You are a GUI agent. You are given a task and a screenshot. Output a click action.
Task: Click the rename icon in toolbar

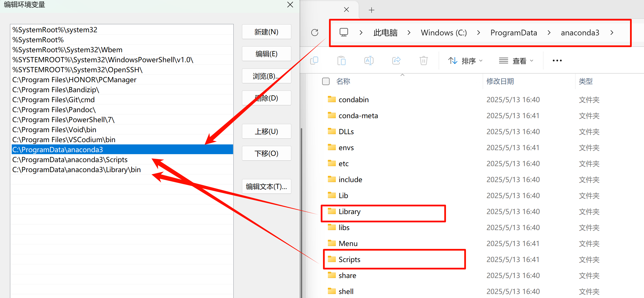click(x=369, y=61)
